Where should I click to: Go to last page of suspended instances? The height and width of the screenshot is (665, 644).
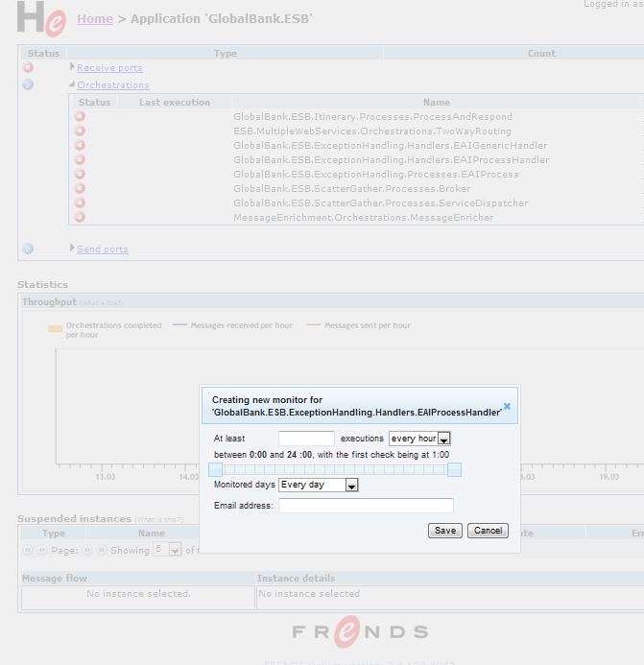(x=102, y=550)
